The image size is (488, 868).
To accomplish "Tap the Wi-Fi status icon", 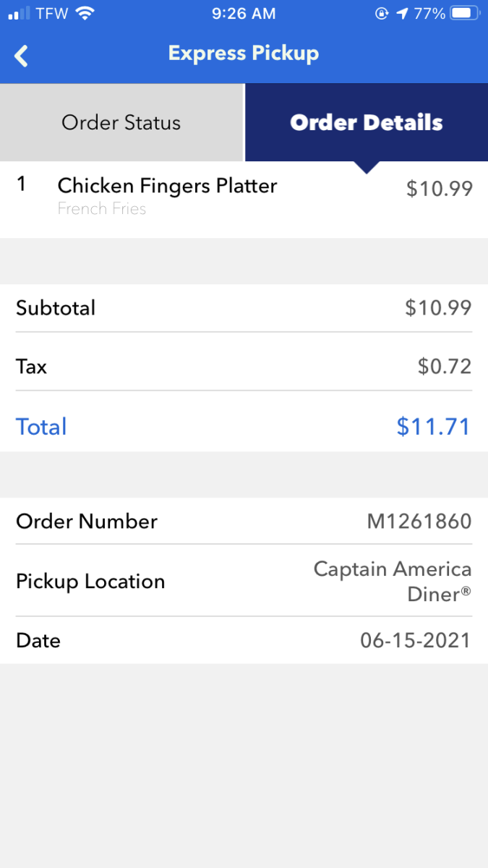I will point(85,13).
